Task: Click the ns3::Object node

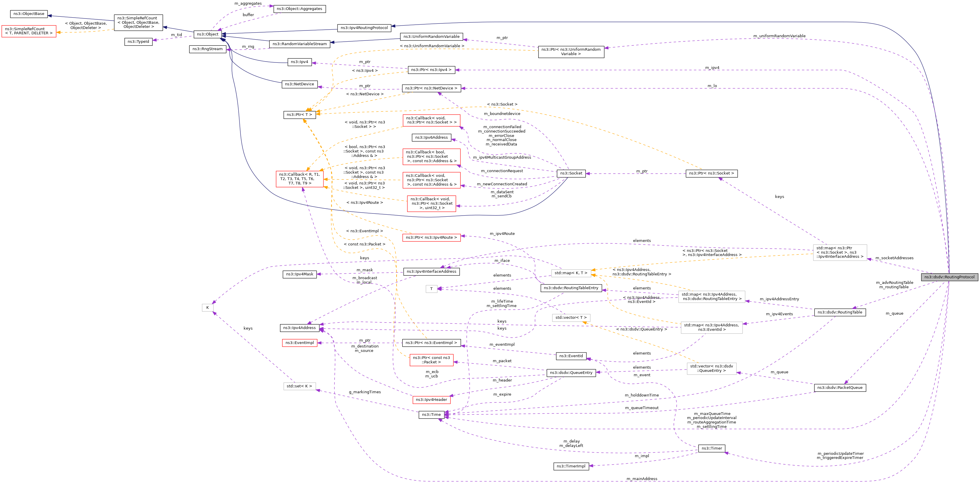Action: tap(208, 34)
